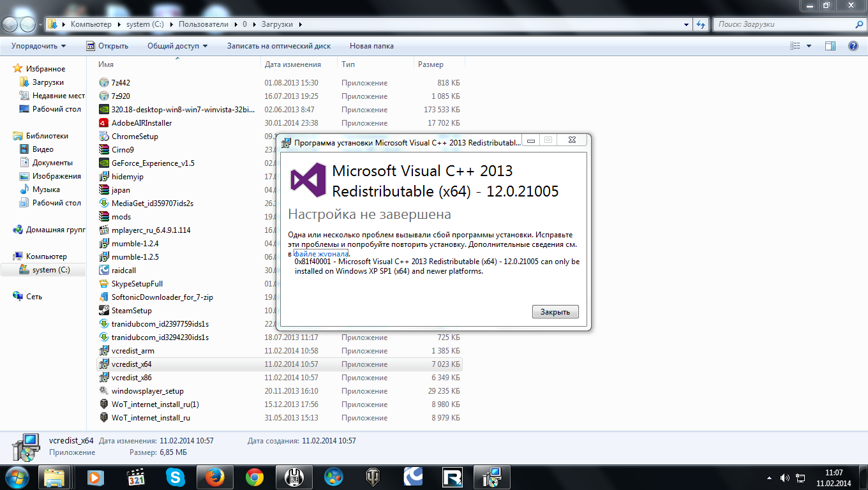
Task: Toggle the preview pane icon
Action: pyautogui.click(x=830, y=46)
